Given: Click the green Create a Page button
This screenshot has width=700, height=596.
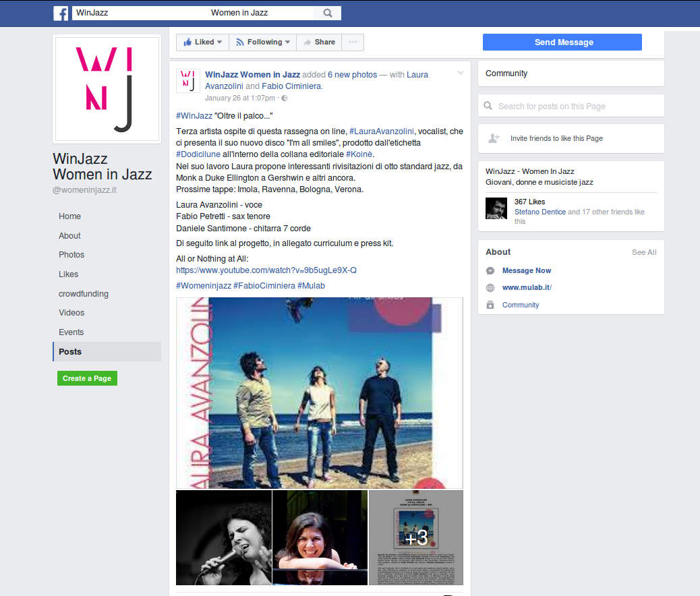Looking at the screenshot, I should [87, 378].
